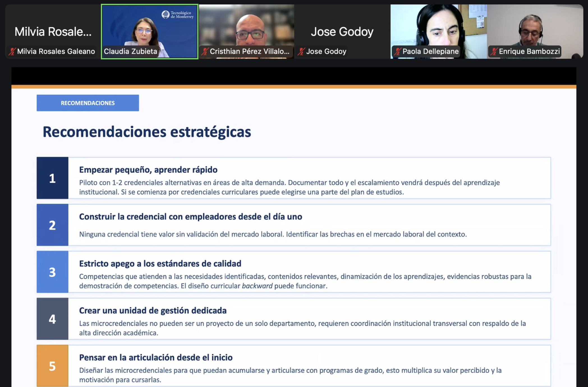The height and width of the screenshot is (387, 588).
Task: Select Milvia Rosales Galeano participant tile
Action: [x=52, y=31]
